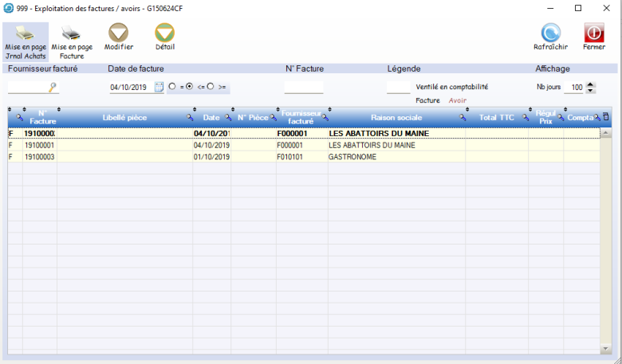Click search icon in Raison sociale column
This screenshot has height=364, width=622.
click(463, 118)
